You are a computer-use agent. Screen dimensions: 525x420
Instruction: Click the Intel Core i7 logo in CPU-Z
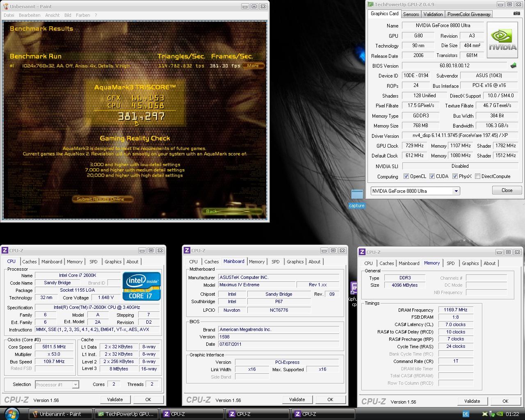(x=142, y=286)
